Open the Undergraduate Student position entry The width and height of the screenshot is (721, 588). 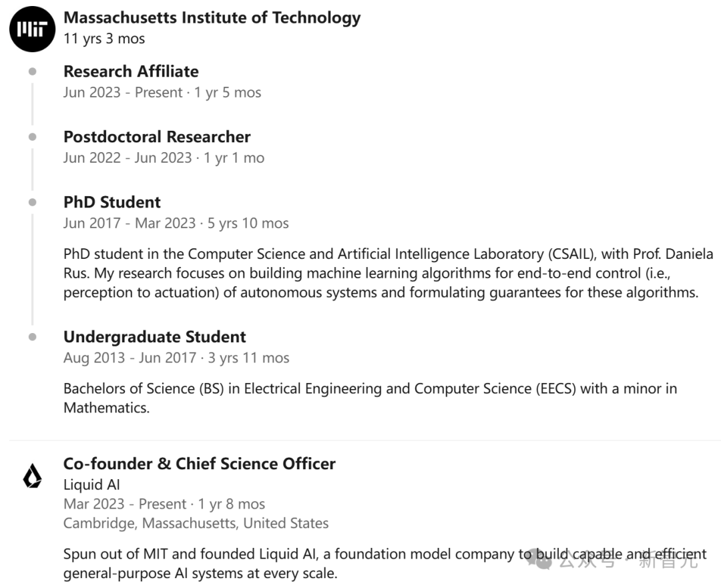(155, 337)
